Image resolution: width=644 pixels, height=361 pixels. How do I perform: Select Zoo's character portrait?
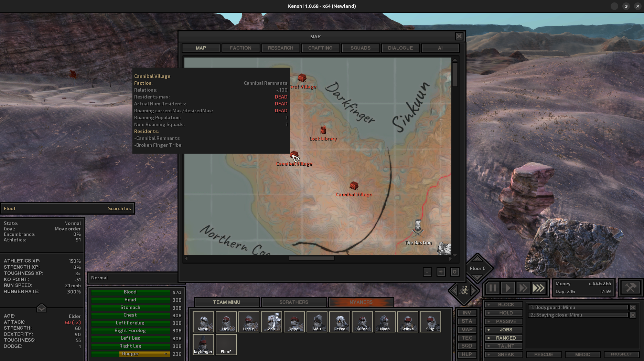pos(271,322)
